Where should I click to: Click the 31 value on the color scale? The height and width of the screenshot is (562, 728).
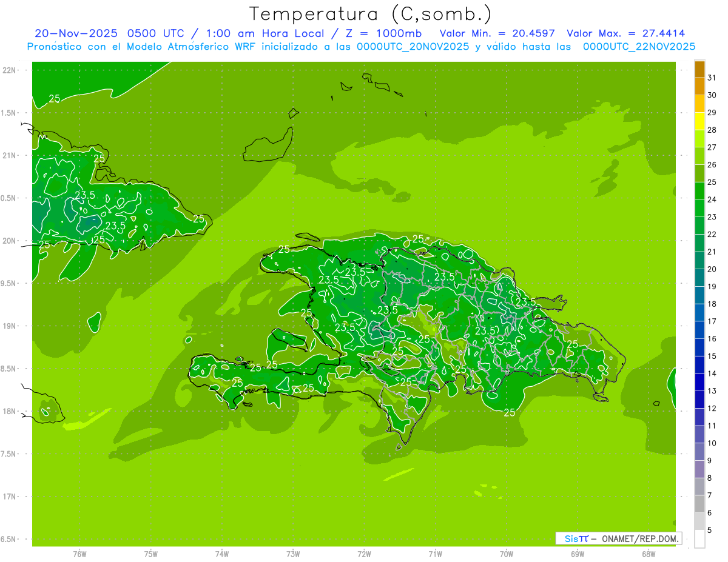[x=712, y=78]
